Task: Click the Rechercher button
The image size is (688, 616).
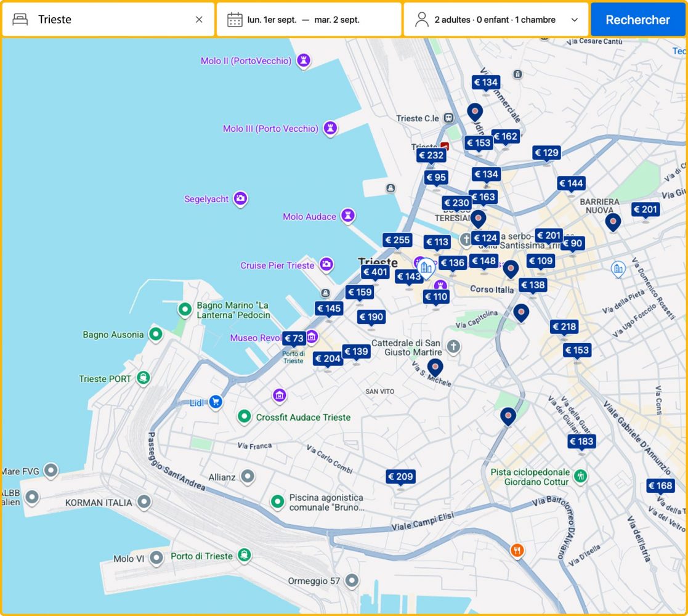Action: (x=638, y=19)
